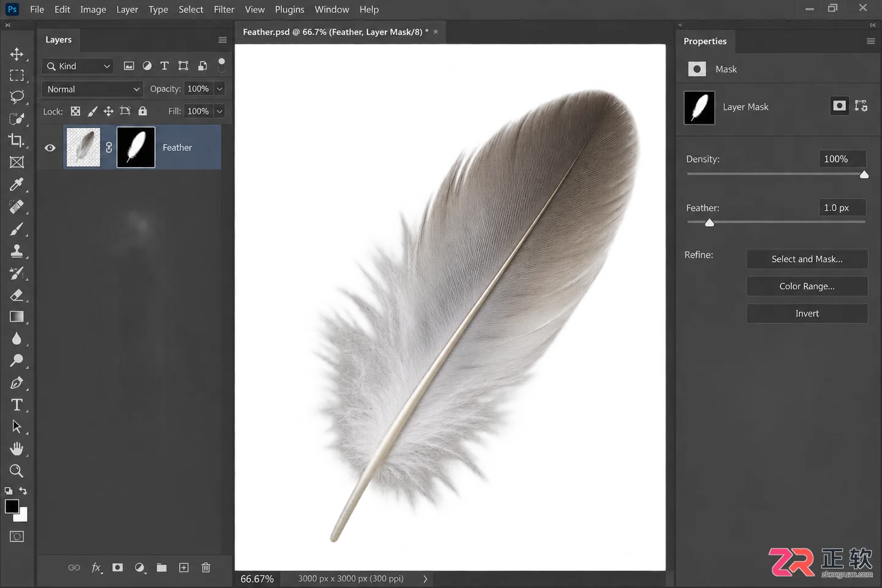Viewport: 882px width, 588px height.
Task: Create a new layer with plus icon
Action: click(184, 568)
